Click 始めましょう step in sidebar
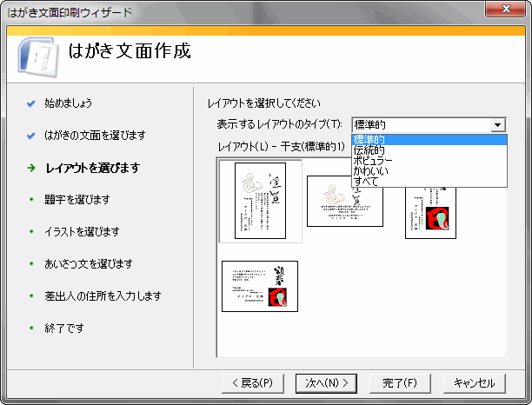Screen dimensions: 532x405 click(68, 103)
